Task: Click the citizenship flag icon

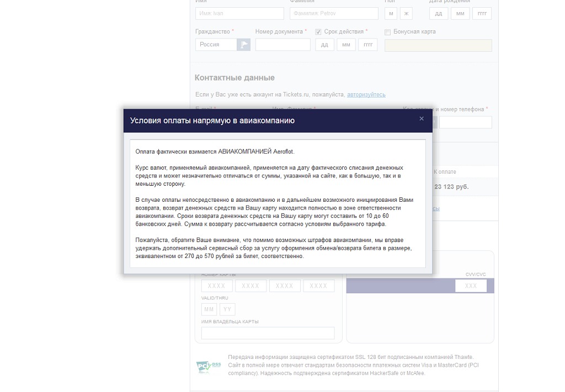Action: point(243,45)
